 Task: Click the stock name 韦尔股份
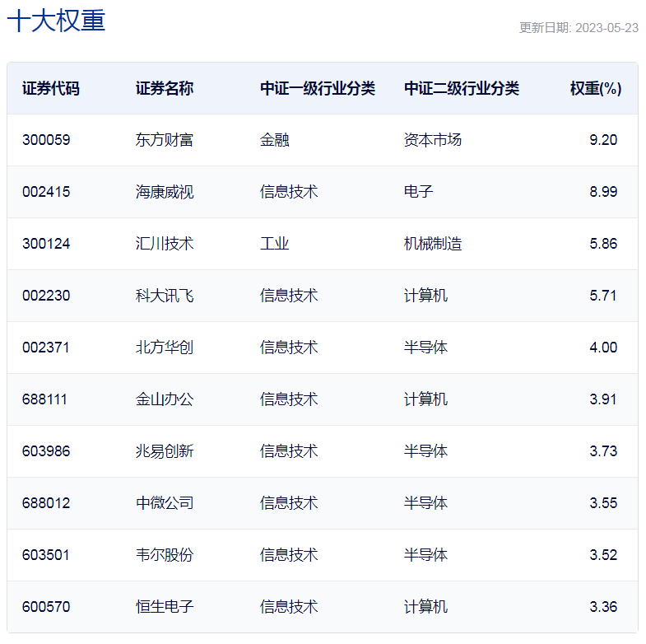(165, 555)
